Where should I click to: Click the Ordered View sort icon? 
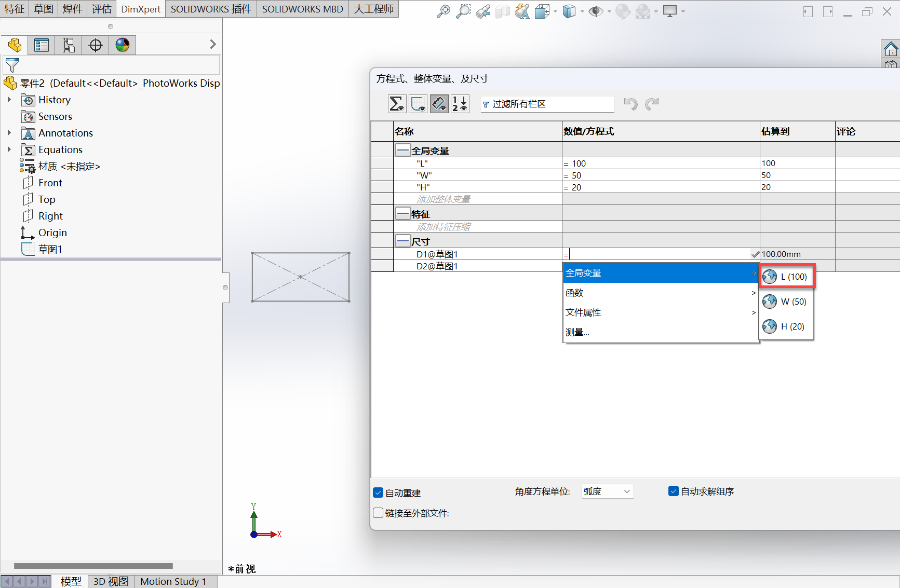coord(460,104)
